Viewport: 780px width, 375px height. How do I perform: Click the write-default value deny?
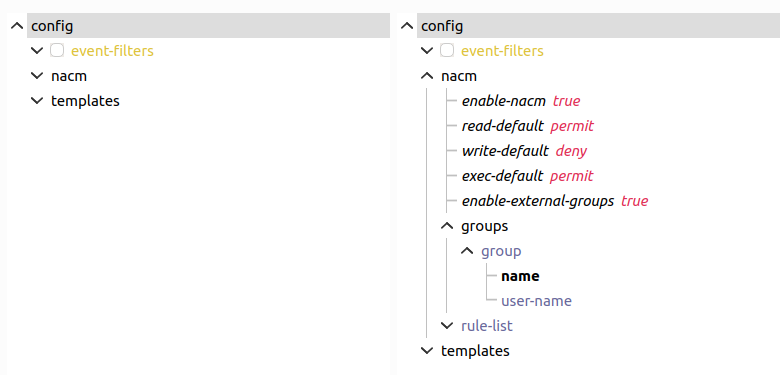pyautogui.click(x=571, y=151)
